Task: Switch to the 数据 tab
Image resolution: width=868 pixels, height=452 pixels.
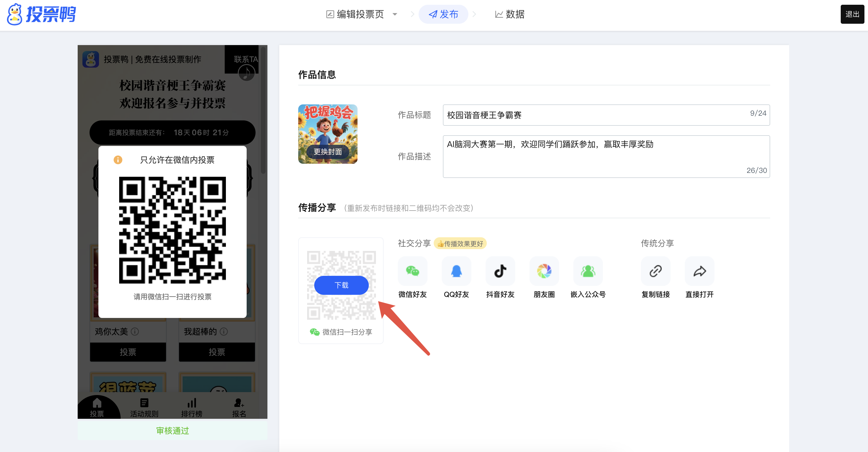Action: [x=510, y=14]
